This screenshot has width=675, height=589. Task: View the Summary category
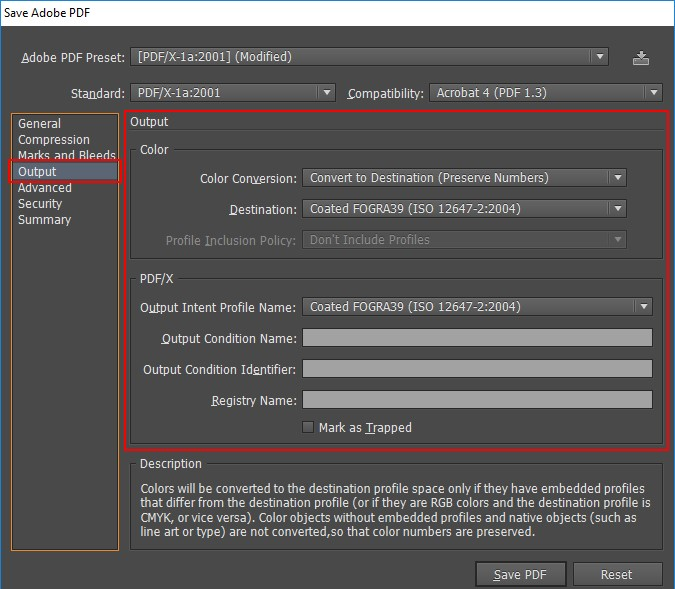43,220
